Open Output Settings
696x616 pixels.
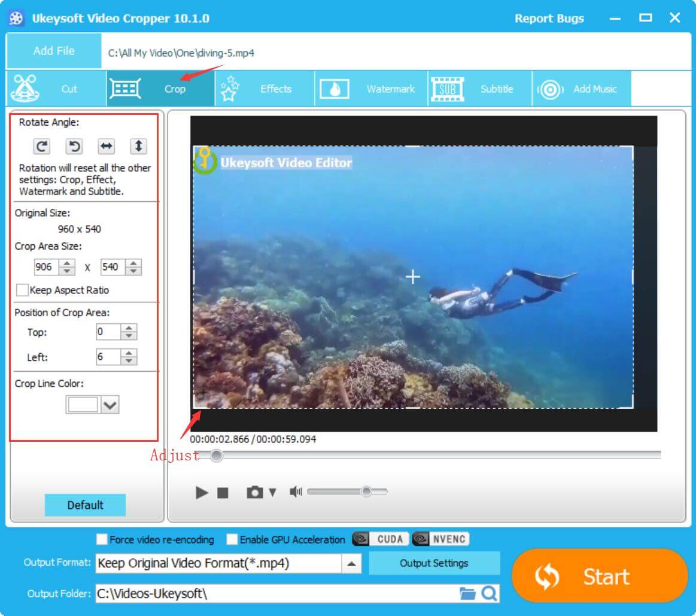click(434, 563)
